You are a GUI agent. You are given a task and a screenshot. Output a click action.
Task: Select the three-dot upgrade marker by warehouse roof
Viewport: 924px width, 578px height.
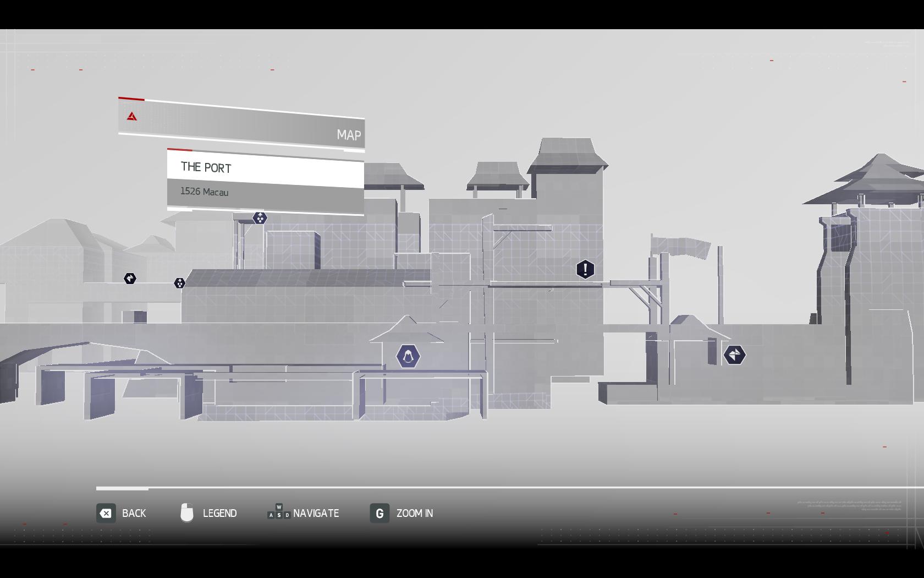coord(179,283)
